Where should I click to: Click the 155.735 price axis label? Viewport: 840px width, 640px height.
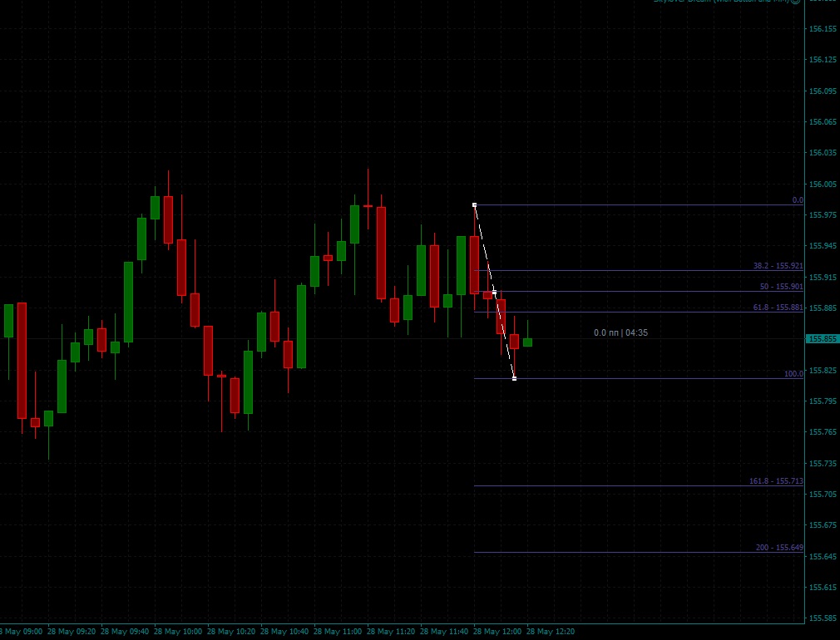coord(823,464)
